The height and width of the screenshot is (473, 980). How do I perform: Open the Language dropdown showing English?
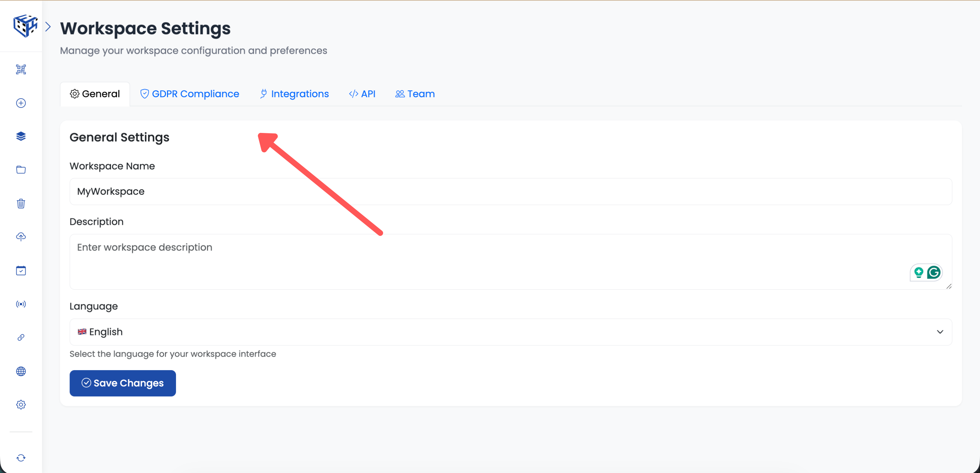[510, 332]
